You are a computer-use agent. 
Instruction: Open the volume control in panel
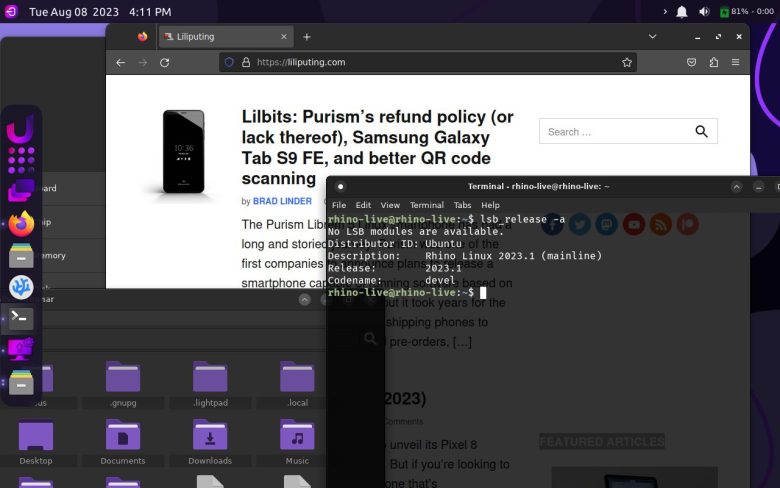point(704,11)
